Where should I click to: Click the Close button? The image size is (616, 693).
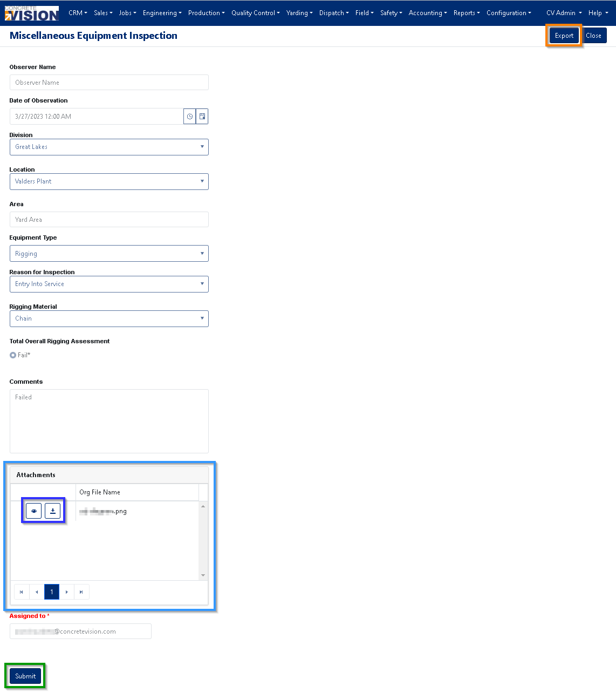[x=593, y=36]
